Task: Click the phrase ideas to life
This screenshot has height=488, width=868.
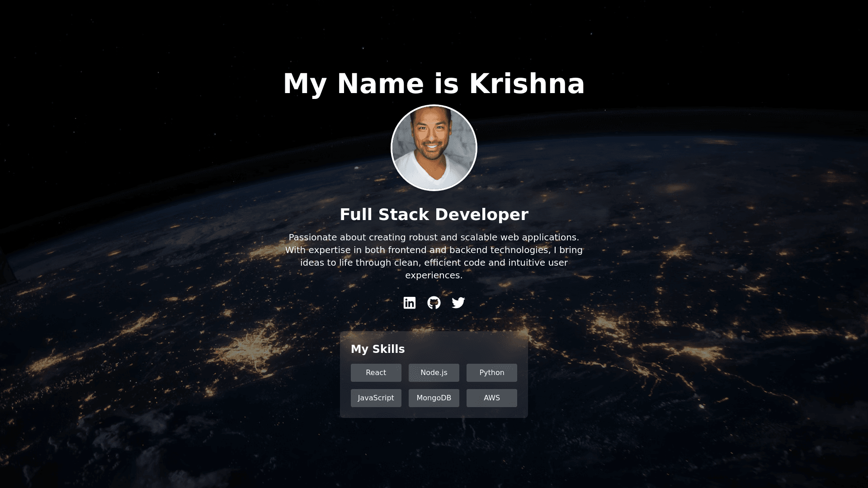Action: [x=326, y=263]
